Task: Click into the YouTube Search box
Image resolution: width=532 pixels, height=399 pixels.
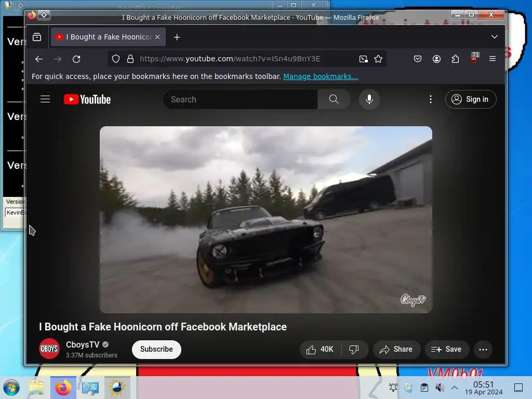Action: point(240,99)
